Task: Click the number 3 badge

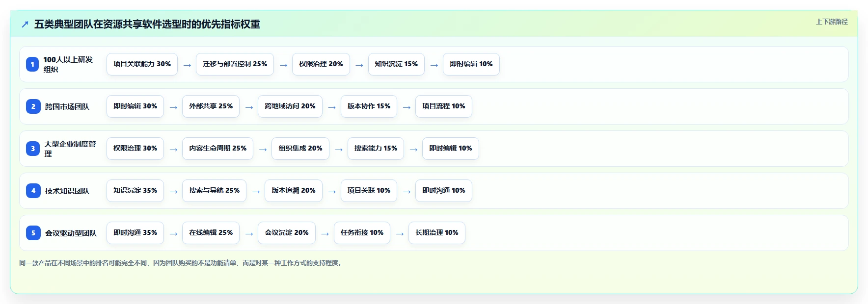Action: tap(33, 149)
